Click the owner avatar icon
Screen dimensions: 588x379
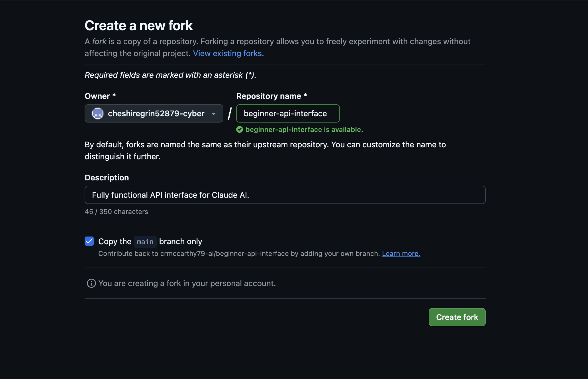click(x=97, y=113)
